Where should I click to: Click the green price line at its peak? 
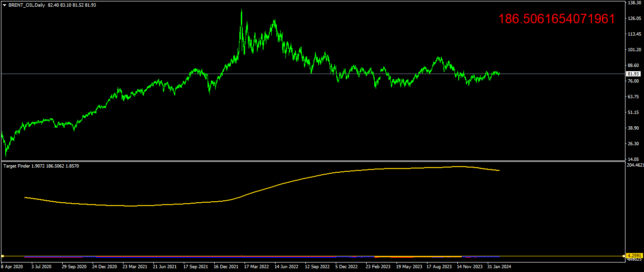[241, 10]
